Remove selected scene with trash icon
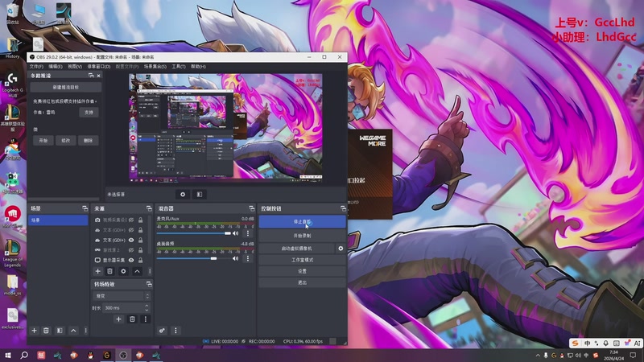The image size is (644, 362). 46,331
